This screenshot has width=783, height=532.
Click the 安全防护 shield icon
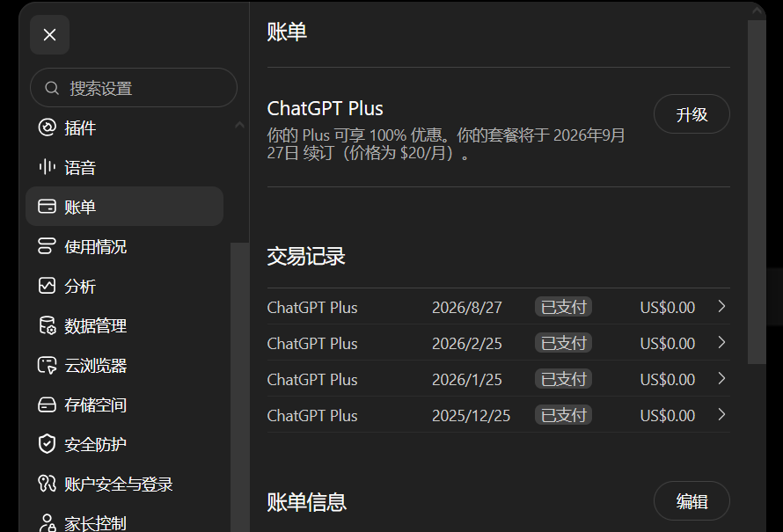[x=47, y=444]
